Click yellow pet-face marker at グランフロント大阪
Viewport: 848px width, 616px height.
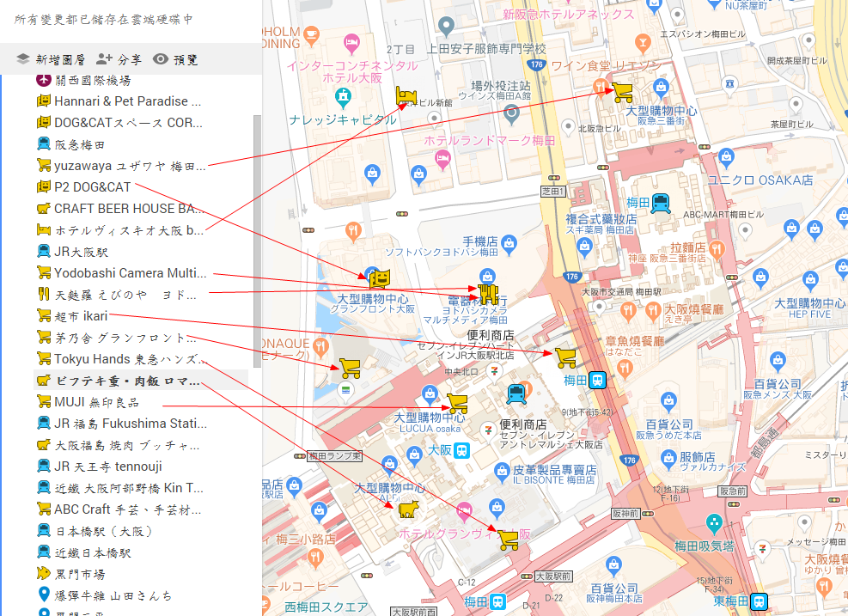(380, 279)
